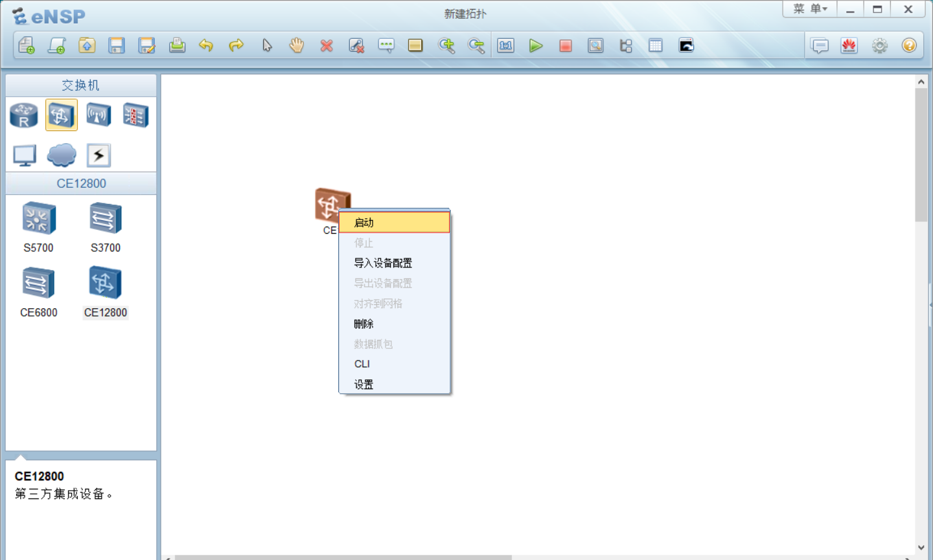Viewport: 933px width, 560px height.
Task: Reset canvas zoom to original size
Action: pos(505,45)
